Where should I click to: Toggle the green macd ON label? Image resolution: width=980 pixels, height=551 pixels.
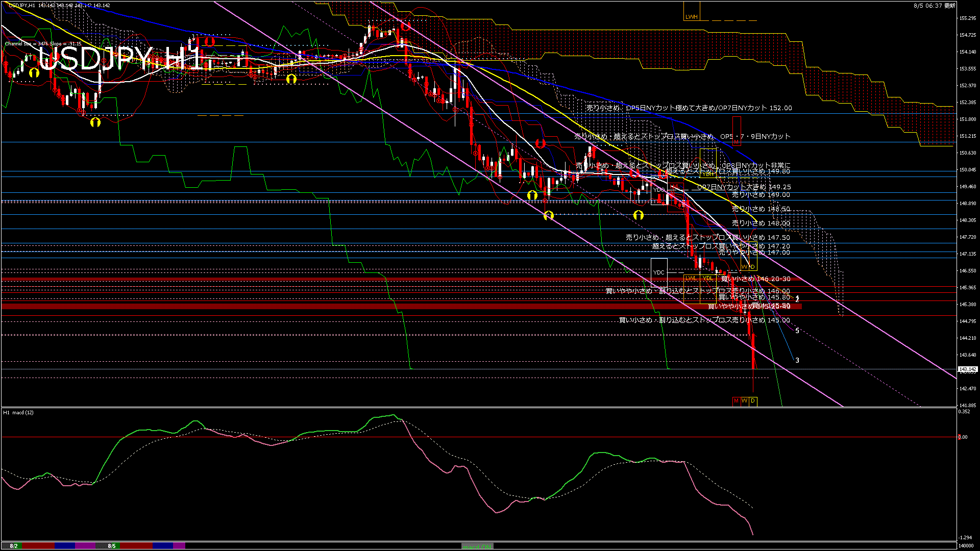click(477, 546)
